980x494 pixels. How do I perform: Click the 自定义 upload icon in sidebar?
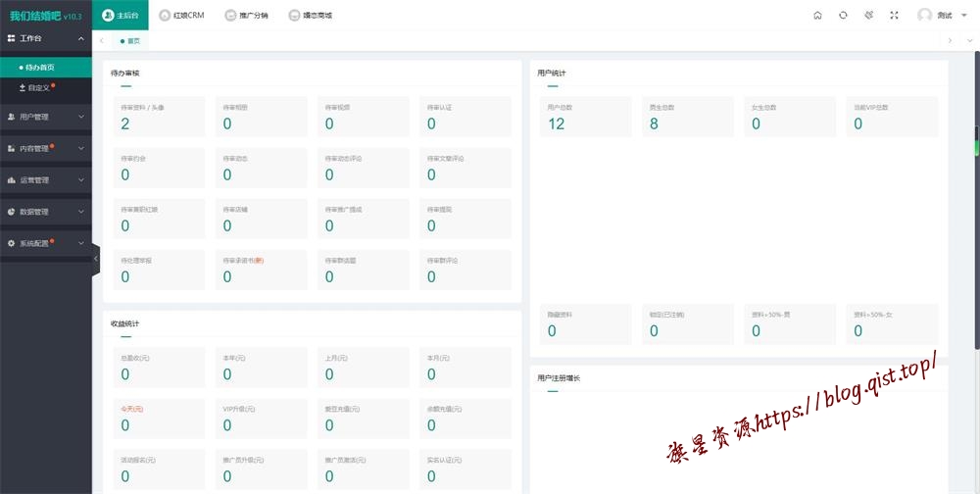coord(22,88)
